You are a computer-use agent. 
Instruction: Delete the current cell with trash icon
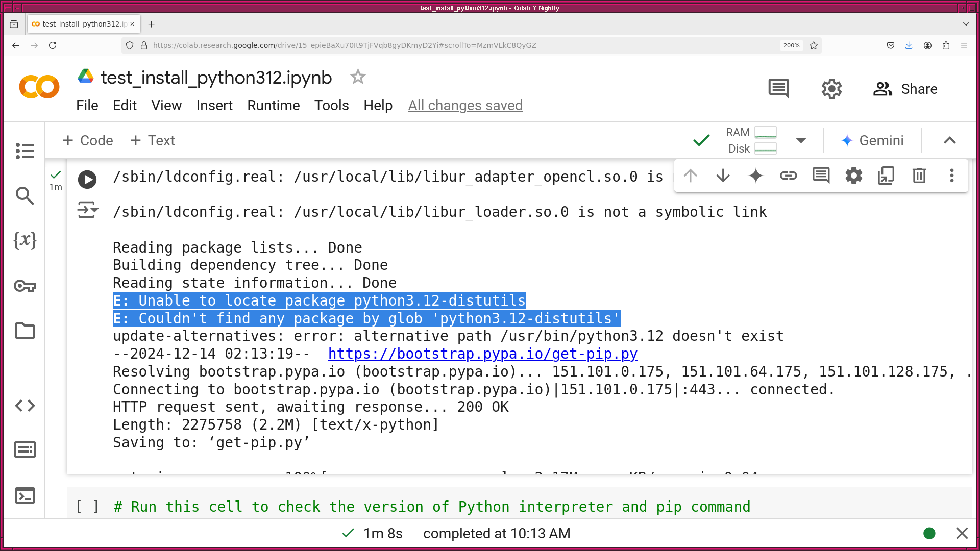point(919,176)
